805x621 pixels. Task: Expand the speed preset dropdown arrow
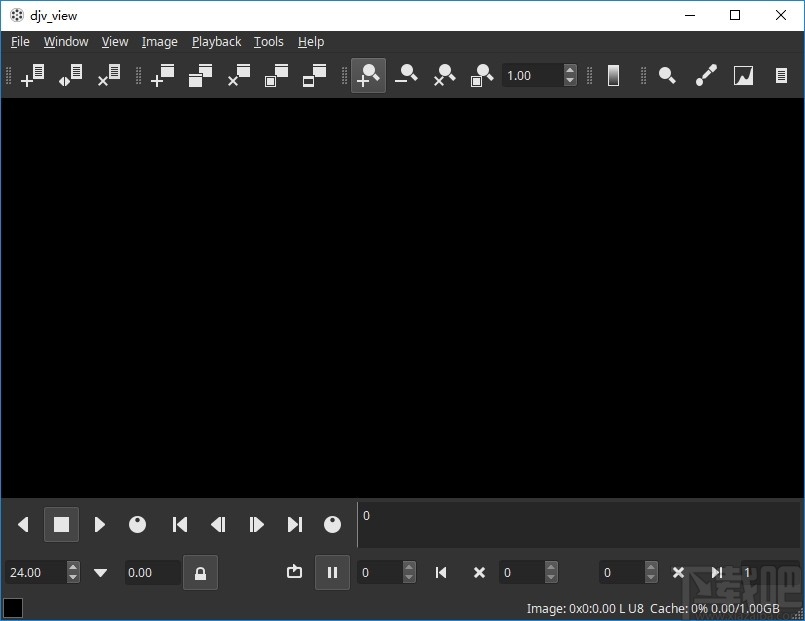[x=101, y=573]
